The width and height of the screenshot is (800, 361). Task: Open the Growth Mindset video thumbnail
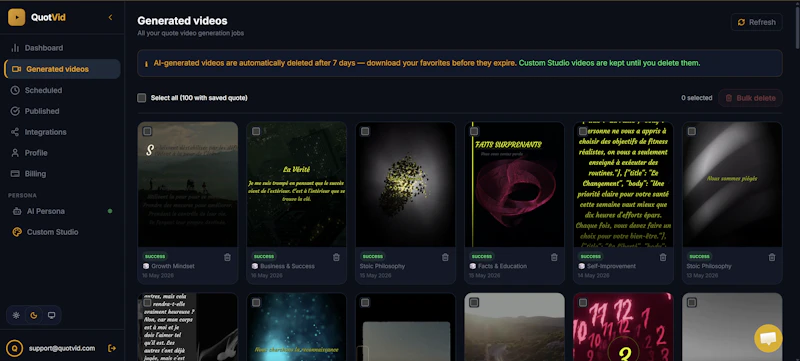pos(188,185)
